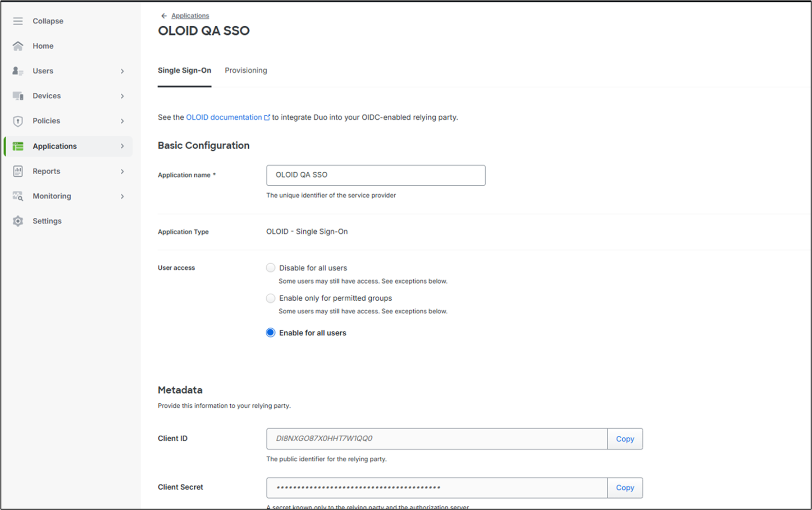812x510 pixels.
Task: Expand the Applications submenu chevron
Action: pos(122,146)
